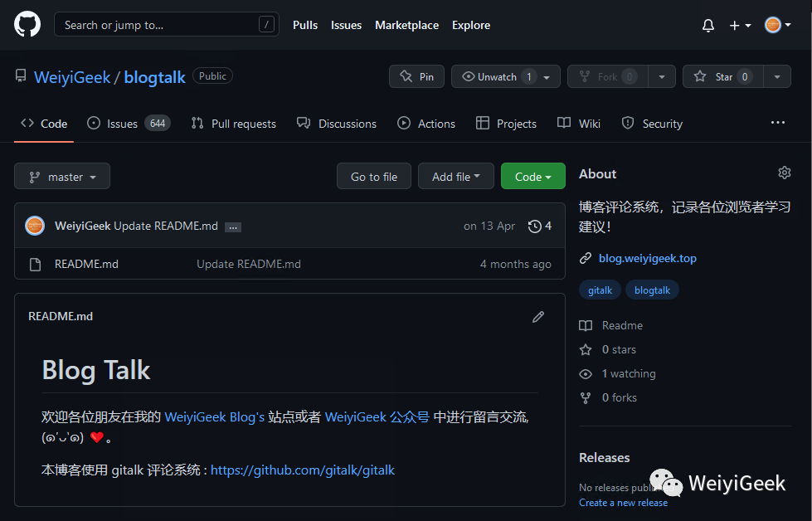Click the Go to file button
The image size is (812, 521).
point(374,176)
